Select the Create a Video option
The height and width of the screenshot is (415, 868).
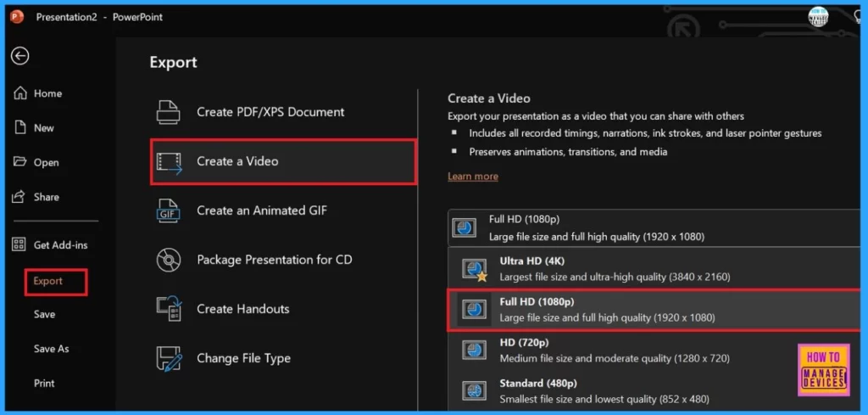[283, 161]
